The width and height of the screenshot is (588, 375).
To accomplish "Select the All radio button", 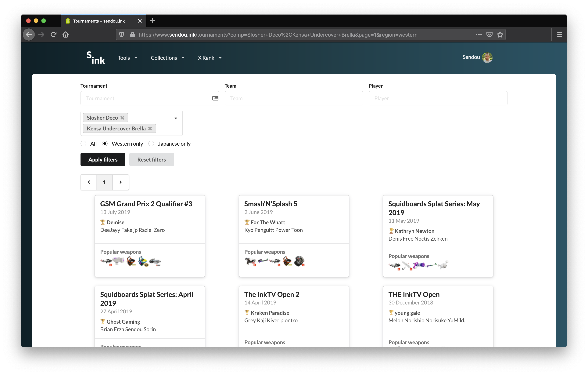I will [x=83, y=144].
